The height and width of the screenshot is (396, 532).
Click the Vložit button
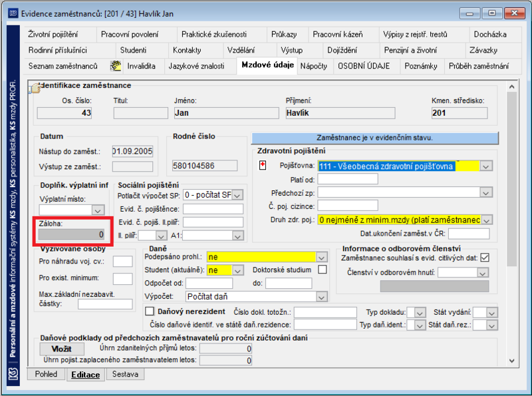[x=62, y=349]
